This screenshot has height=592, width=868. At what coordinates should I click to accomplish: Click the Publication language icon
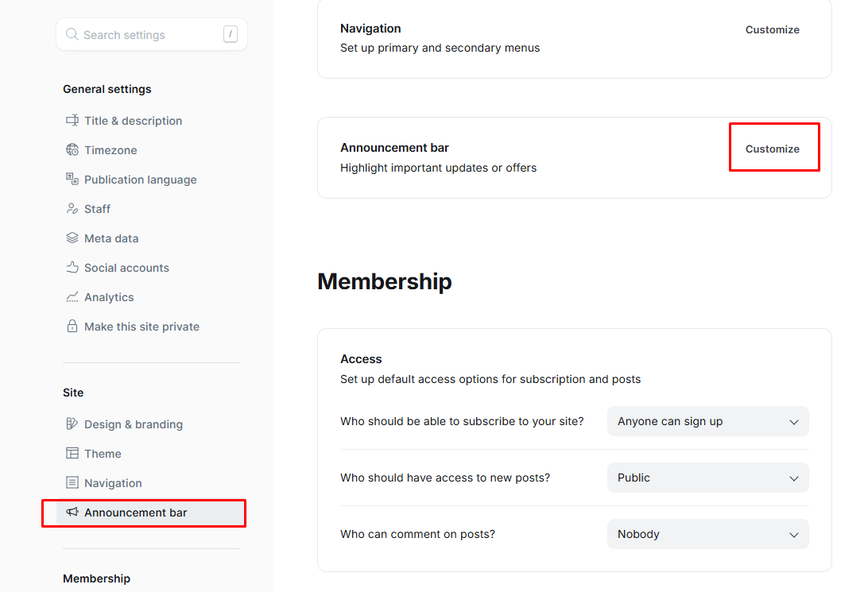pyautogui.click(x=72, y=180)
